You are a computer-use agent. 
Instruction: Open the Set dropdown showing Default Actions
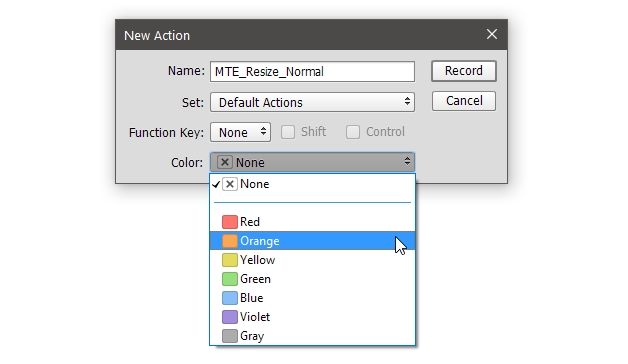(x=312, y=102)
